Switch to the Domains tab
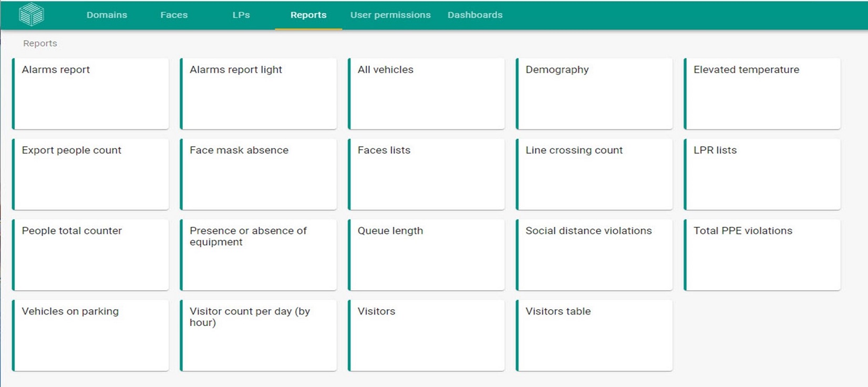The image size is (868, 387). [107, 15]
